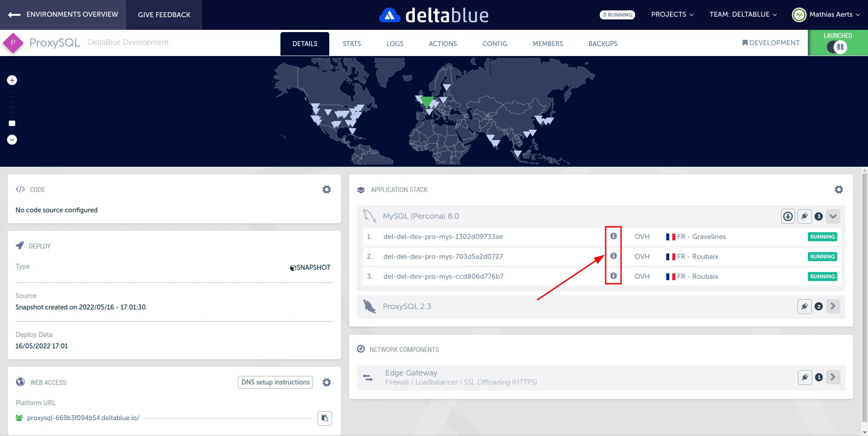
Task: Open the Team: DeltaBlue dropdown
Action: (743, 14)
